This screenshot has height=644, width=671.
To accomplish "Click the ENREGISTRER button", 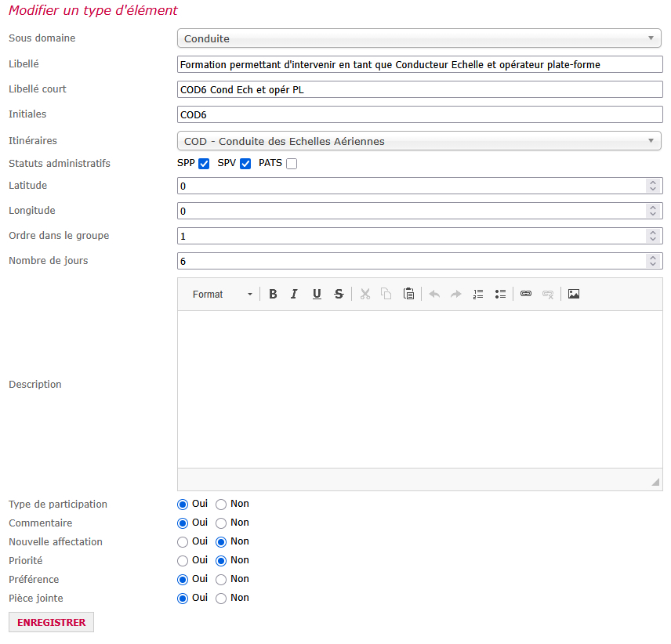I will coord(52,622).
